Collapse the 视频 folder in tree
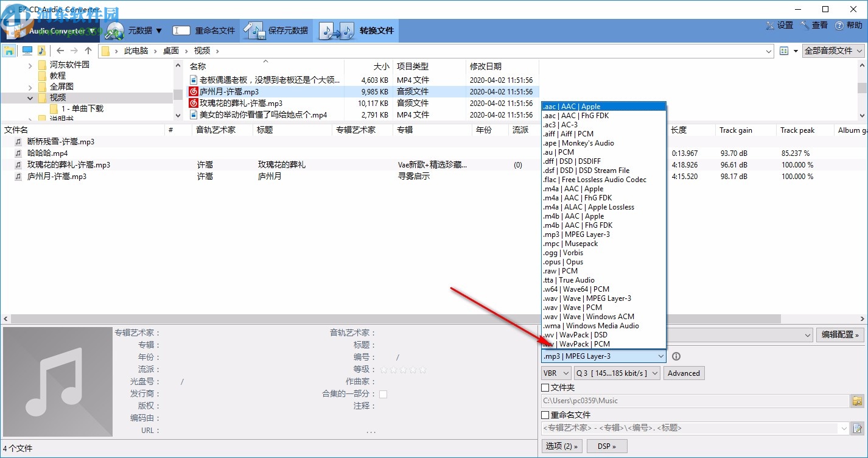This screenshot has height=458, width=868. tap(30, 97)
